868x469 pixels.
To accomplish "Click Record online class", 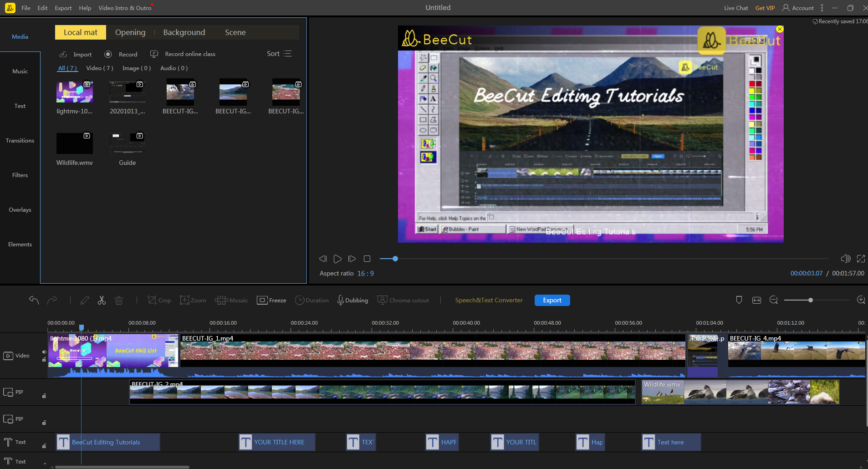I will click(x=183, y=54).
